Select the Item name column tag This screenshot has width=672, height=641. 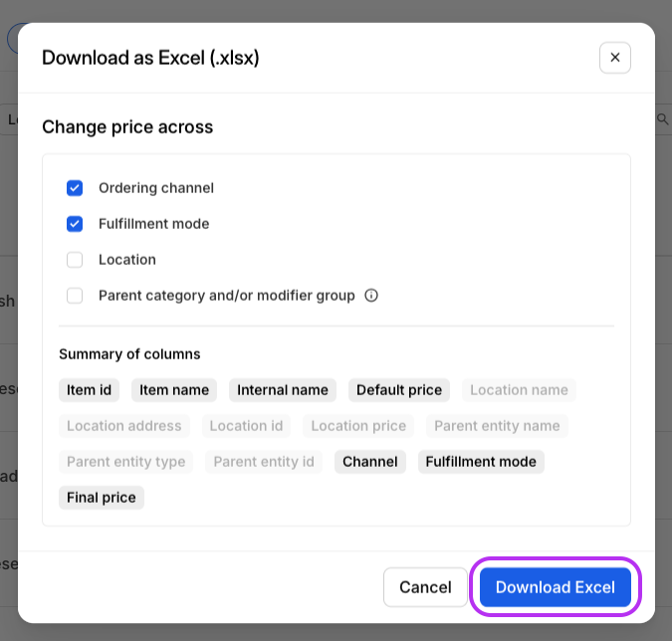coord(174,390)
